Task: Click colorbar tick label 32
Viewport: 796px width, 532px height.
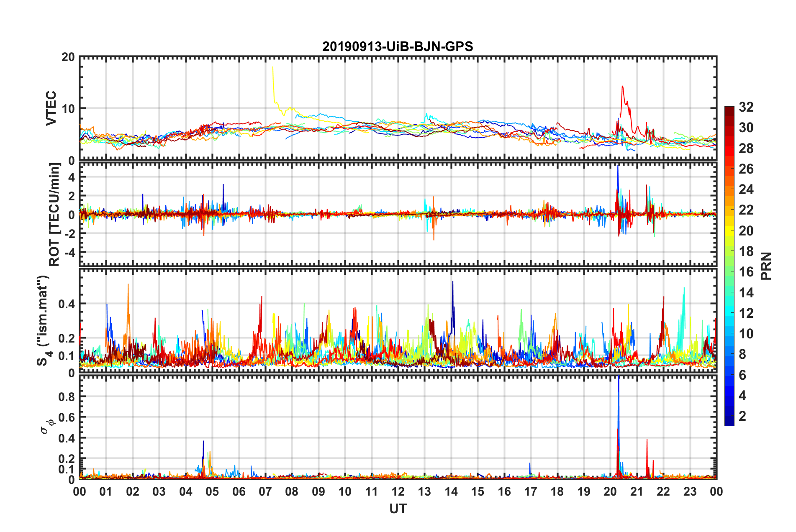Action: [x=746, y=107]
